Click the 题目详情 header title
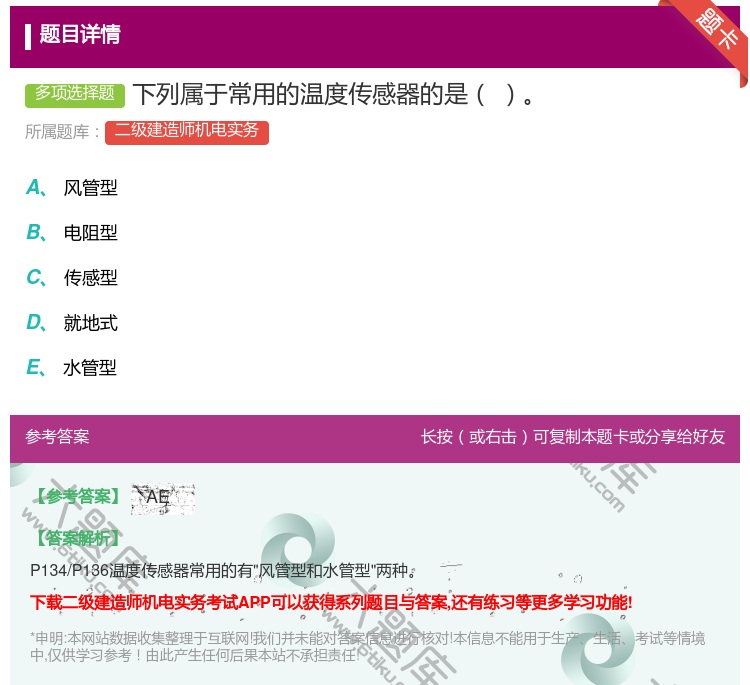This screenshot has height=685, width=750. pos(80,35)
